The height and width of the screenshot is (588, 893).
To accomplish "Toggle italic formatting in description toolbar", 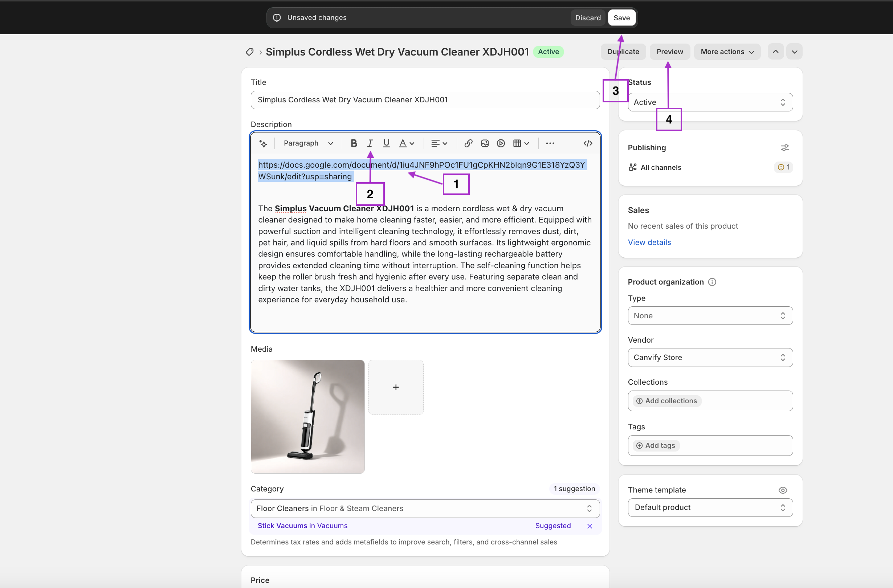I will (x=370, y=143).
